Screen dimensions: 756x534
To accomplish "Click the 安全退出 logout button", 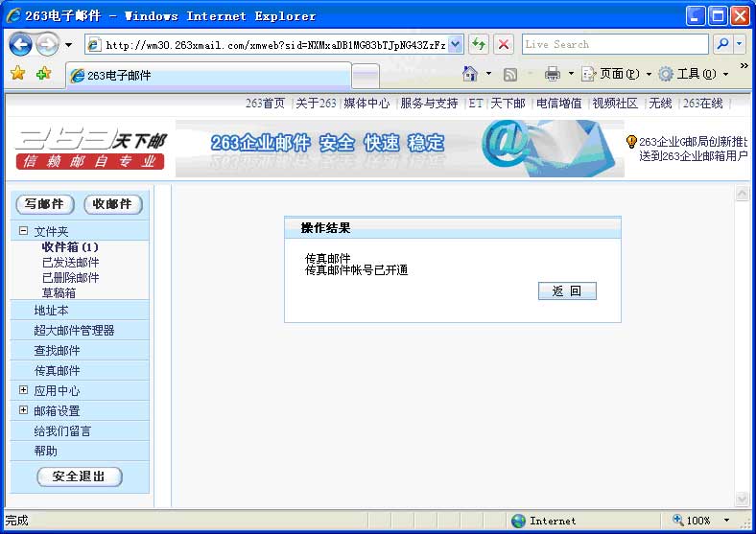I will pos(79,476).
